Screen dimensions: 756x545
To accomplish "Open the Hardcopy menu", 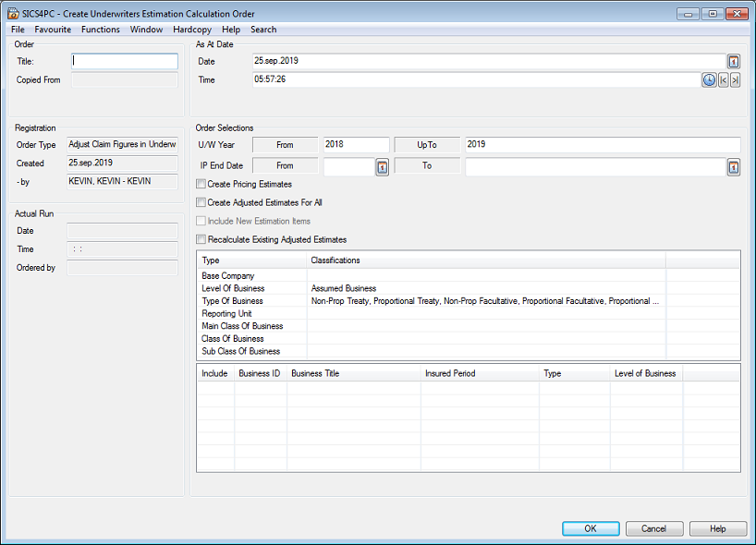I will [x=191, y=29].
